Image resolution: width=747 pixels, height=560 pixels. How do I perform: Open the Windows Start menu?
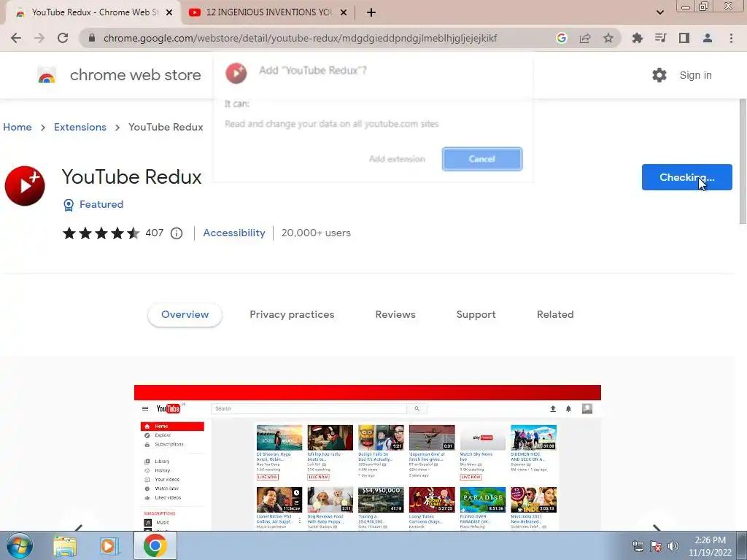click(x=19, y=545)
